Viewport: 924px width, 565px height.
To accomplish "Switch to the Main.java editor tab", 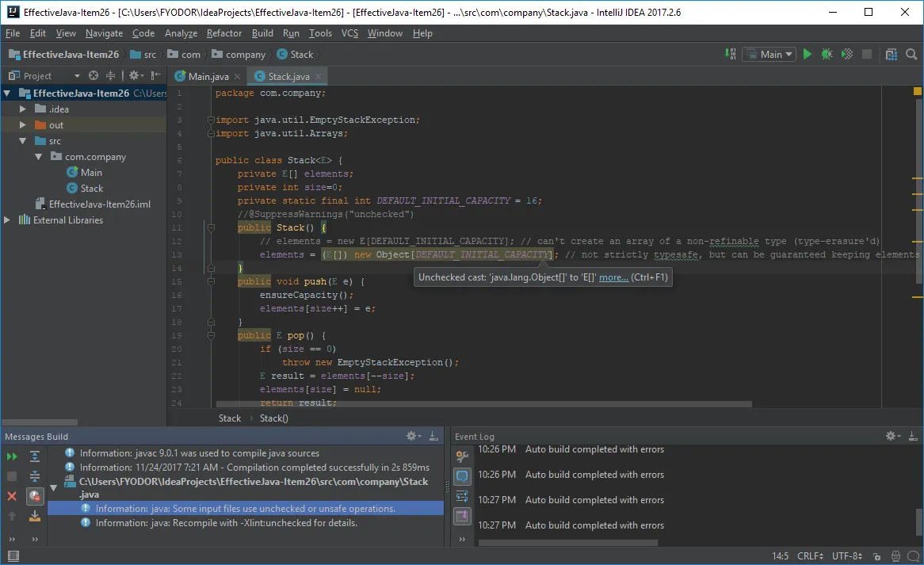I will coord(208,77).
